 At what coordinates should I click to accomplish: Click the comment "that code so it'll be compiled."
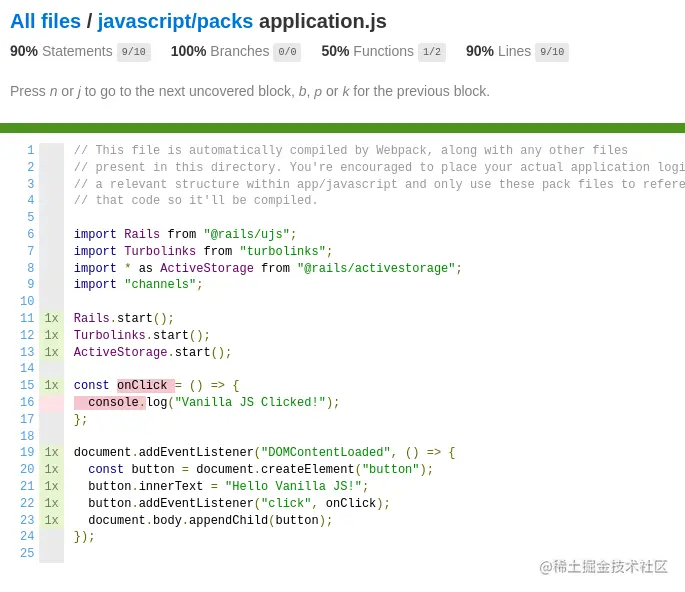tap(195, 201)
